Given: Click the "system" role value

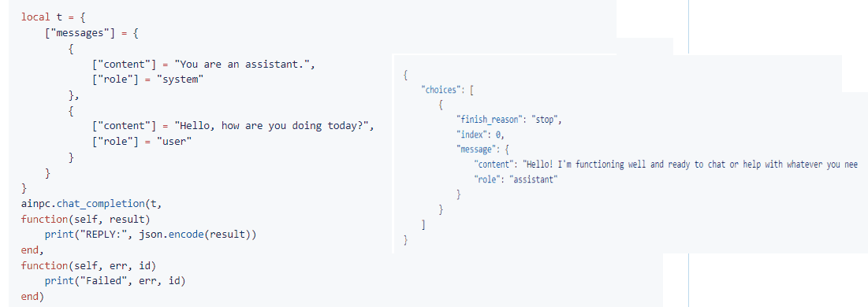Looking at the screenshot, I should pyautogui.click(x=181, y=80).
